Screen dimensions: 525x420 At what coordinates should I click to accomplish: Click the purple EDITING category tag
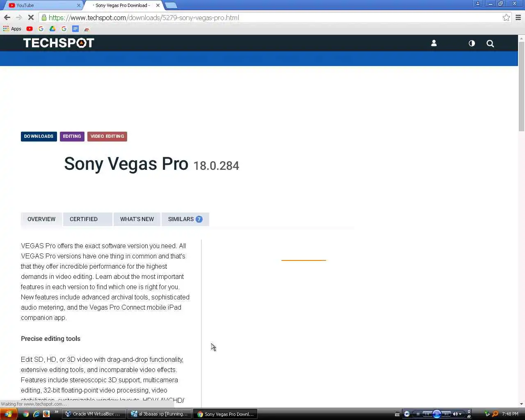tap(72, 136)
